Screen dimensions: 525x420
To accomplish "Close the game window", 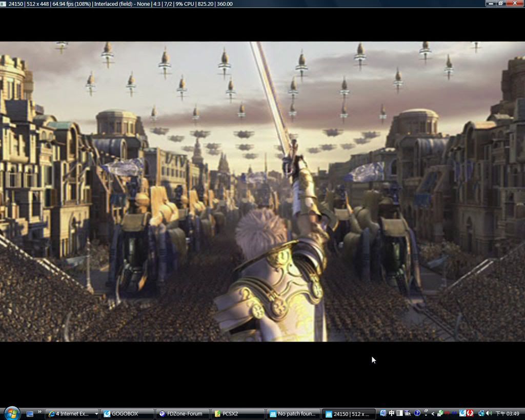I will (515, 3).
